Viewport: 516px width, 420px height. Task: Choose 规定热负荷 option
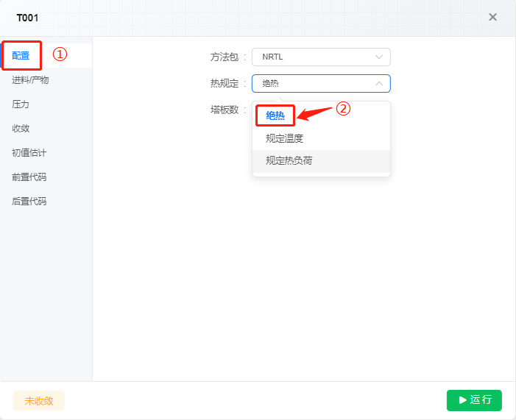[x=321, y=161]
